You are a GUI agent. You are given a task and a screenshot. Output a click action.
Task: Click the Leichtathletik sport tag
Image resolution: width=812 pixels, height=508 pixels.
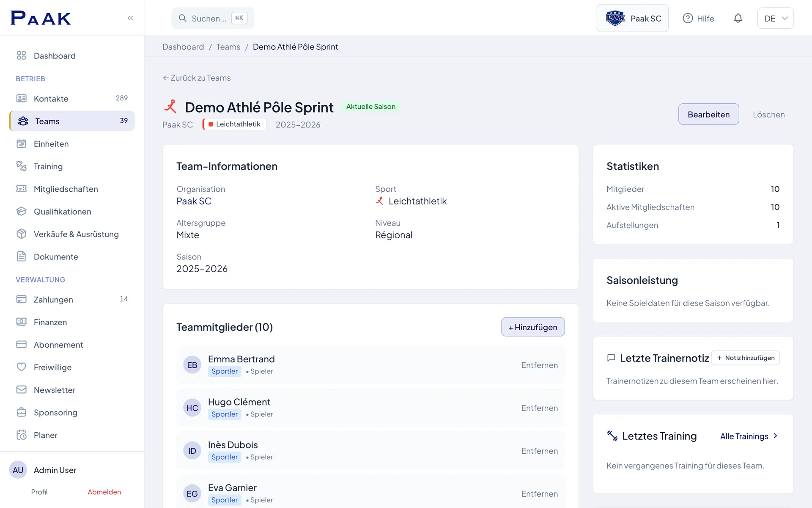234,124
